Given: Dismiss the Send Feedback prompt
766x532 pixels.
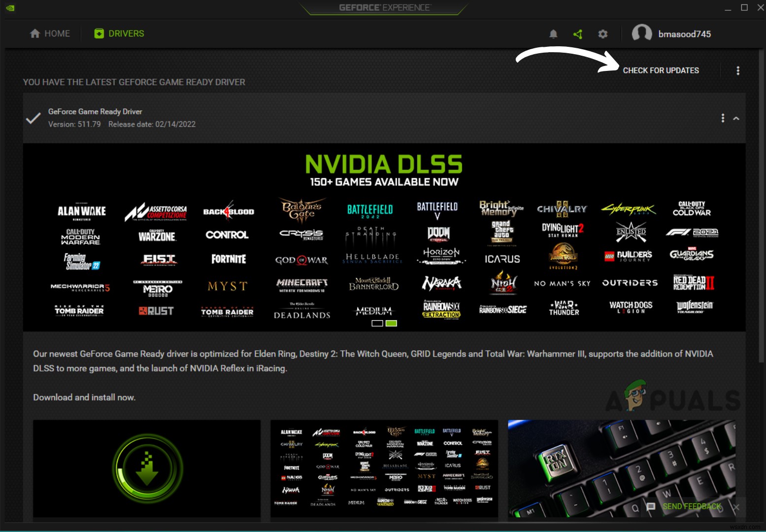Looking at the screenshot, I should 736,507.
